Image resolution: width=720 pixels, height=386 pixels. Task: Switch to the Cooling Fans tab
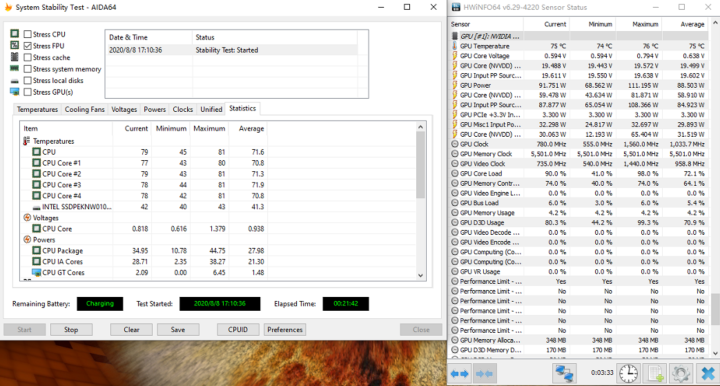(84, 109)
